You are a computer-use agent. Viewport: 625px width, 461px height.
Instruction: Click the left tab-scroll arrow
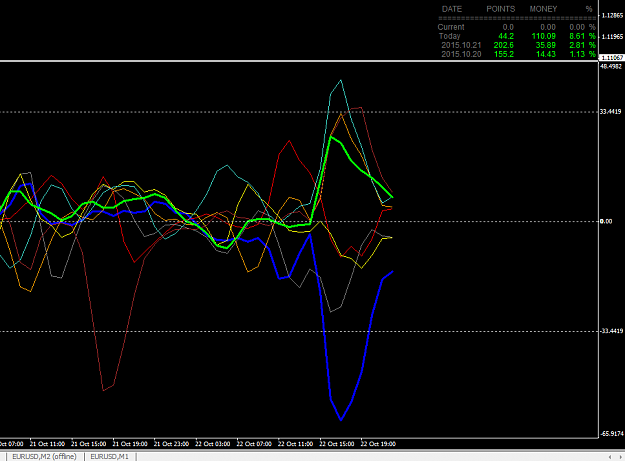point(609,457)
